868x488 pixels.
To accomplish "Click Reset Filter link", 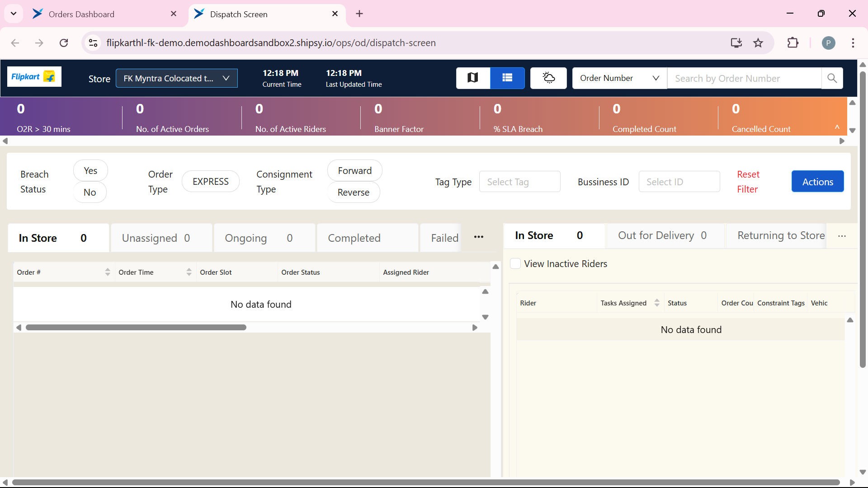I will 748,182.
